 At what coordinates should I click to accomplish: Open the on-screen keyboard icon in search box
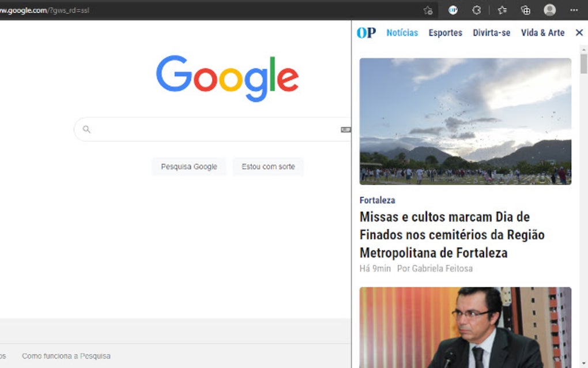(x=345, y=129)
